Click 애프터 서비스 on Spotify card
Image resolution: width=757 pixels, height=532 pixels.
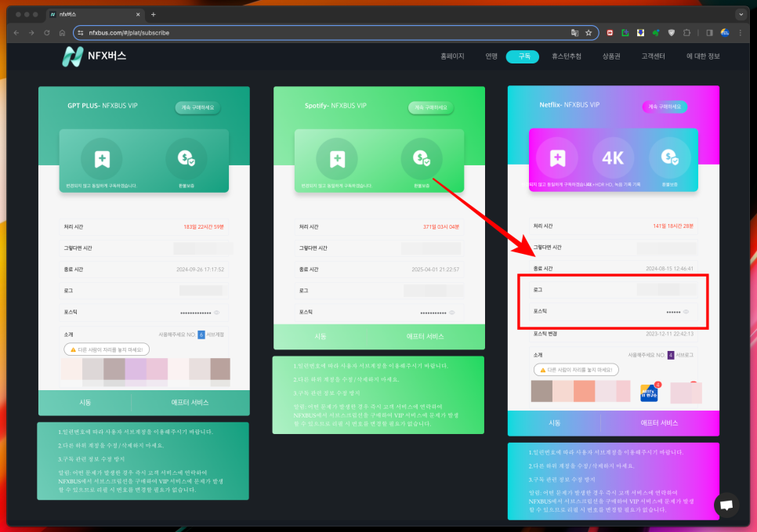click(425, 336)
